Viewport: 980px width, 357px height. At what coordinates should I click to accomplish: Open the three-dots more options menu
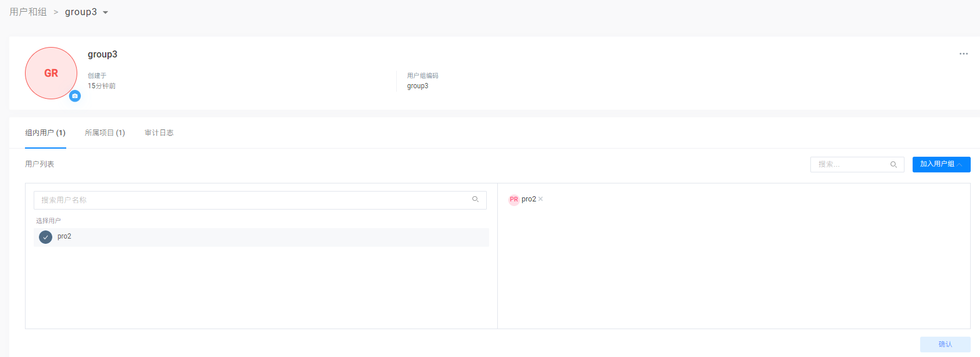(963, 54)
